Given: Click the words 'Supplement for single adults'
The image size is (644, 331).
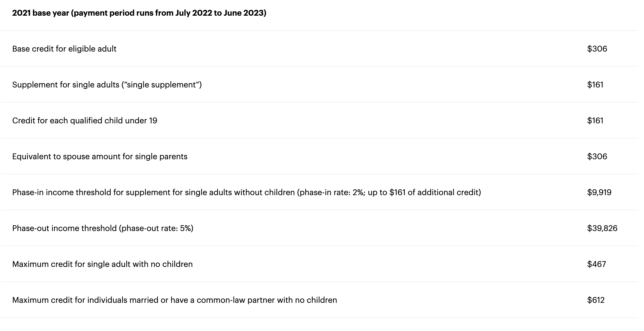Looking at the screenshot, I should (x=66, y=85).
